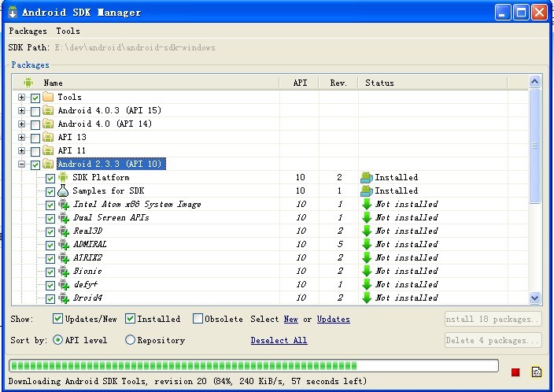Uncheck the Android 2.3.3 (API 10) checkbox
The height and width of the screenshot is (392, 554).
35,165
